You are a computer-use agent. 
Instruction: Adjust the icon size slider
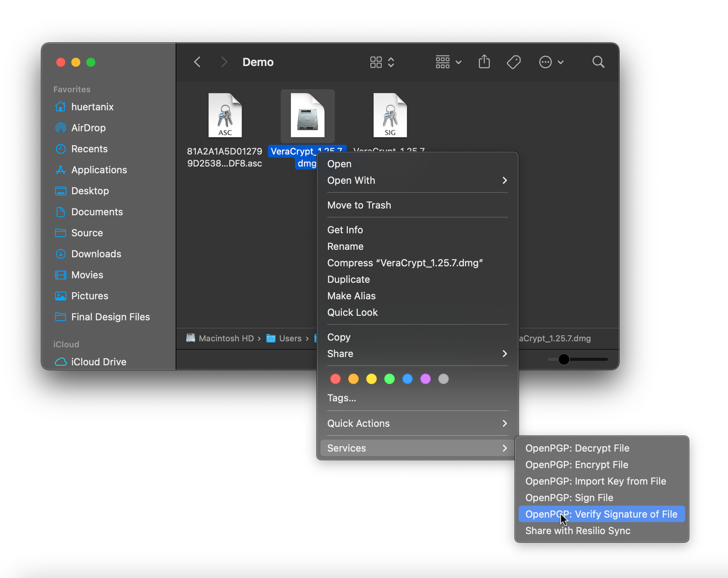pyautogui.click(x=577, y=359)
